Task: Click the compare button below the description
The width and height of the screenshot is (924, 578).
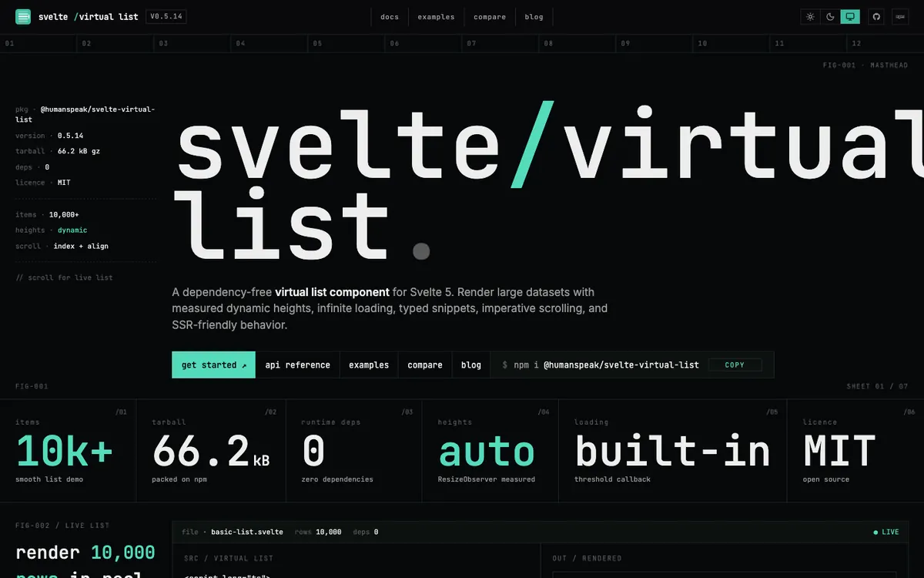Action: pos(425,365)
